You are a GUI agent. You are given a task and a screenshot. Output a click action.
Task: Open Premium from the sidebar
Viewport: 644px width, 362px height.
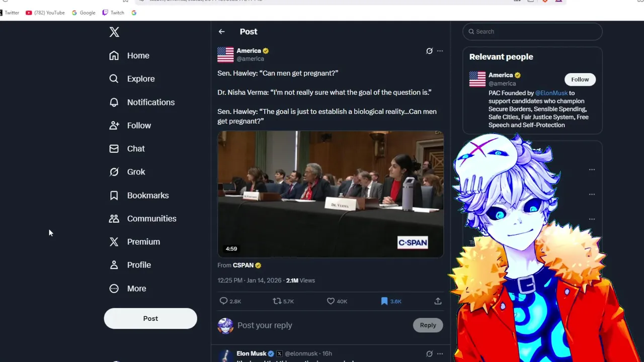point(134,242)
